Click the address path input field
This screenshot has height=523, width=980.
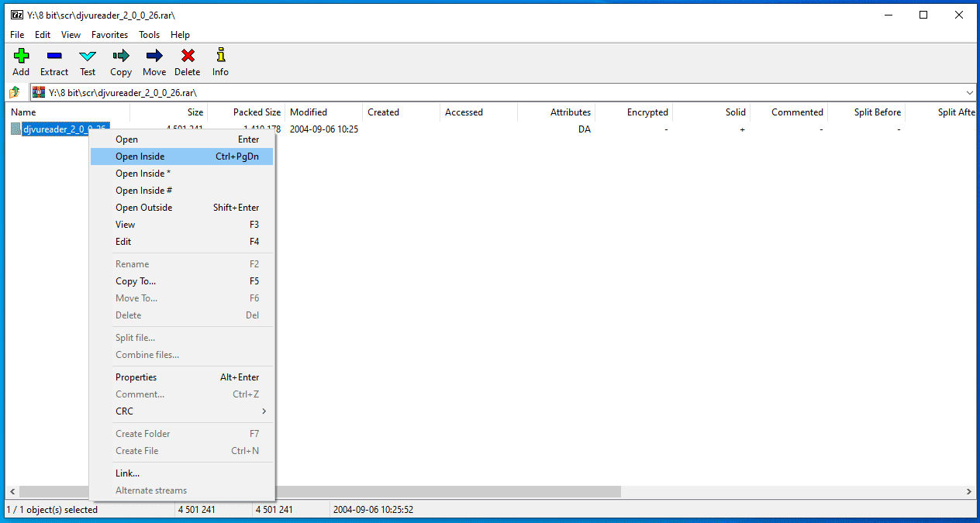point(504,92)
